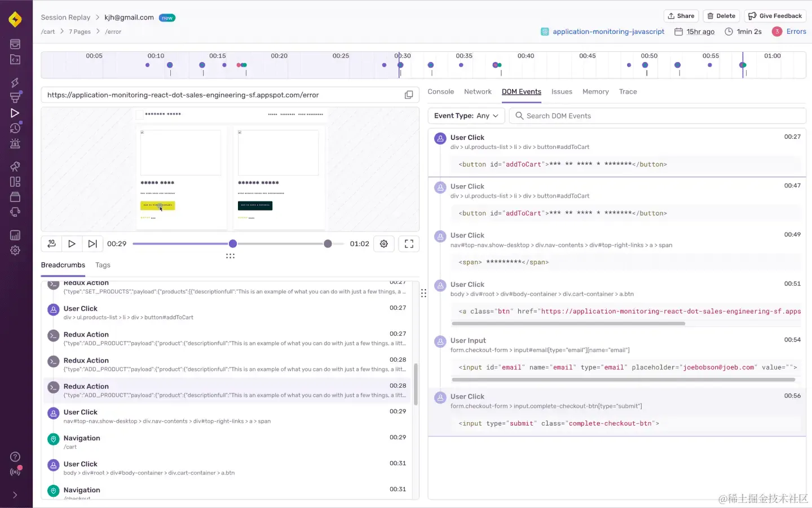
Task: Enter fullscreen replay mode
Action: (409, 244)
